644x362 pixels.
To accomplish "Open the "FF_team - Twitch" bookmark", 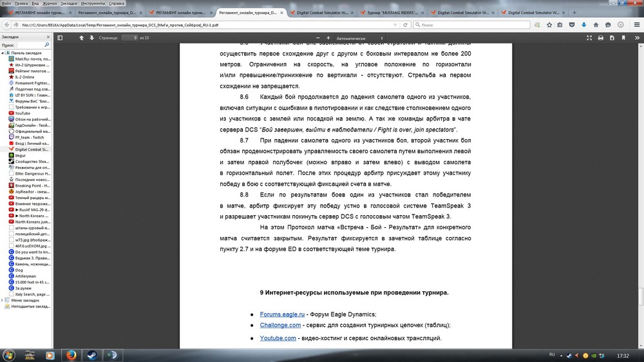I will coord(26,138).
